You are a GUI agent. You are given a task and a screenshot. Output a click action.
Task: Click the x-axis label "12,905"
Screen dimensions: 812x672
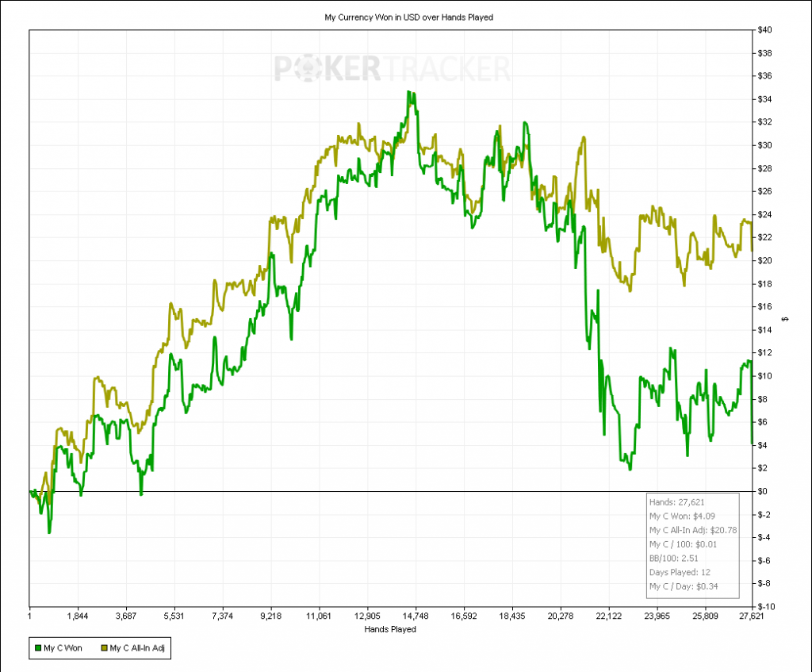coord(367,616)
